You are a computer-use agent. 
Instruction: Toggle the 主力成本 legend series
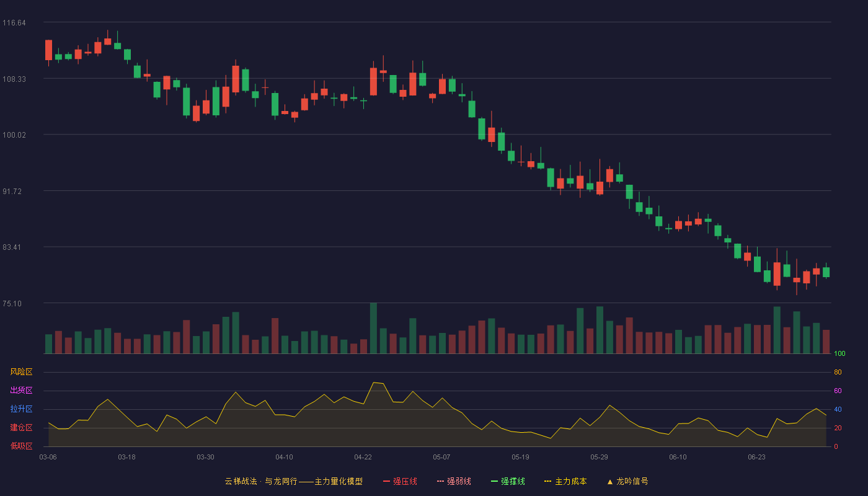[x=565, y=481]
